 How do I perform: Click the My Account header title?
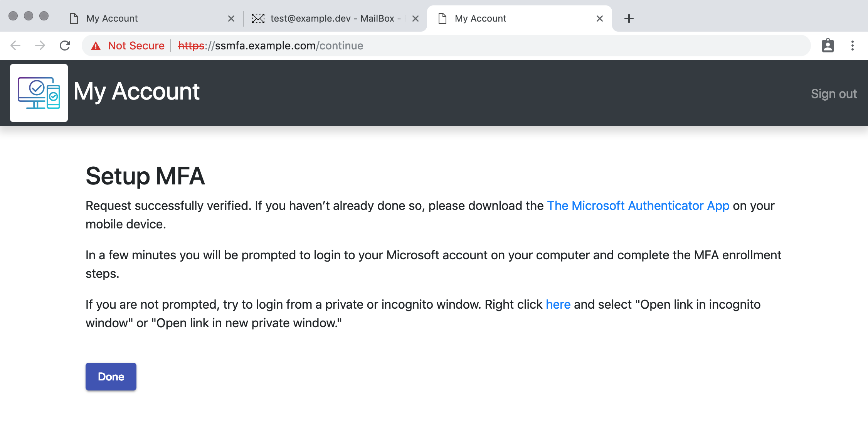[x=136, y=91]
